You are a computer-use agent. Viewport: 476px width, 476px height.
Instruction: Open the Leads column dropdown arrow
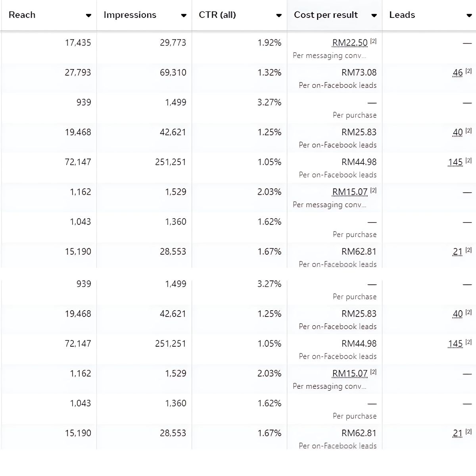pyautogui.click(x=469, y=15)
